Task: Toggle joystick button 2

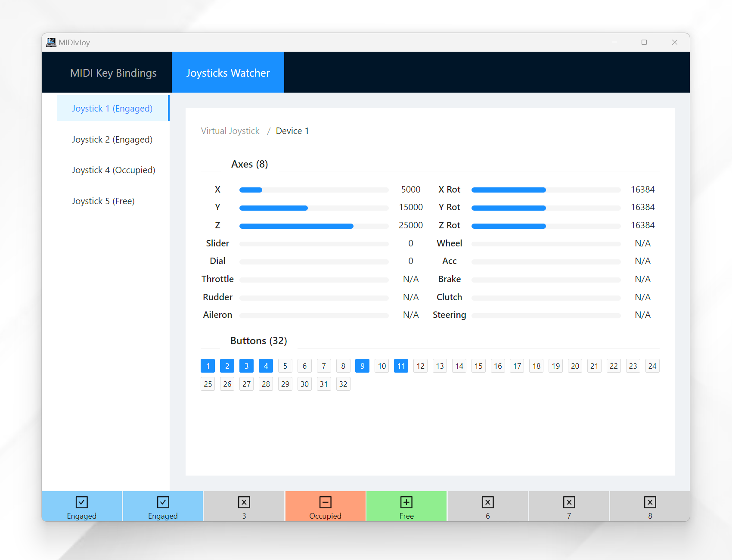Action: (227, 366)
